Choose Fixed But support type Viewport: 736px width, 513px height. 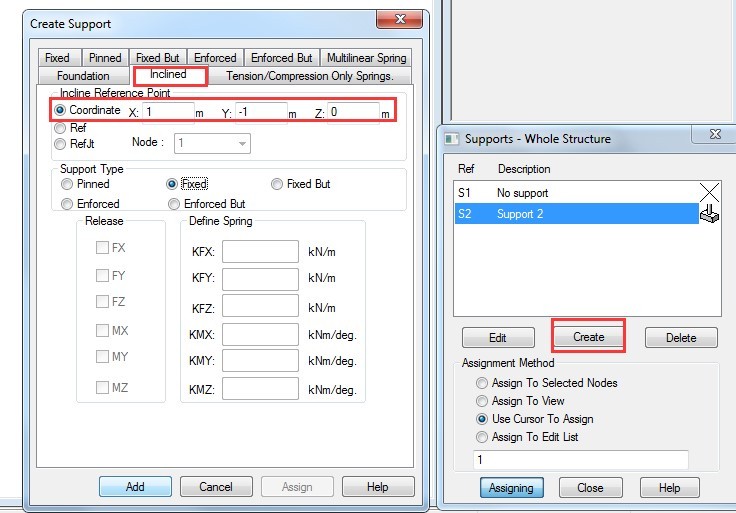coord(301,184)
